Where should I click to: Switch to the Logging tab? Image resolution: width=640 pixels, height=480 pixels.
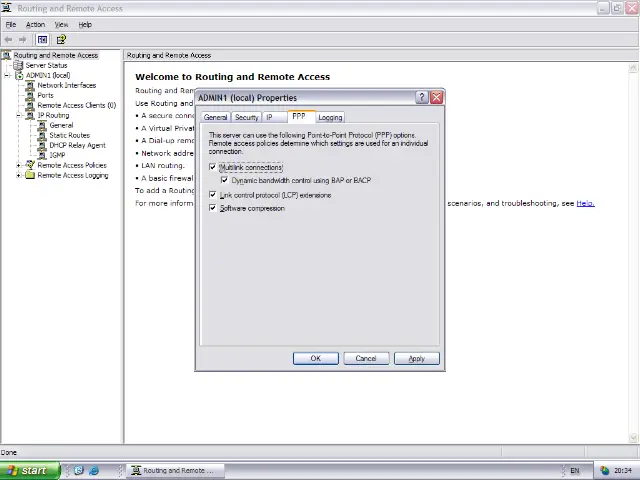point(330,118)
